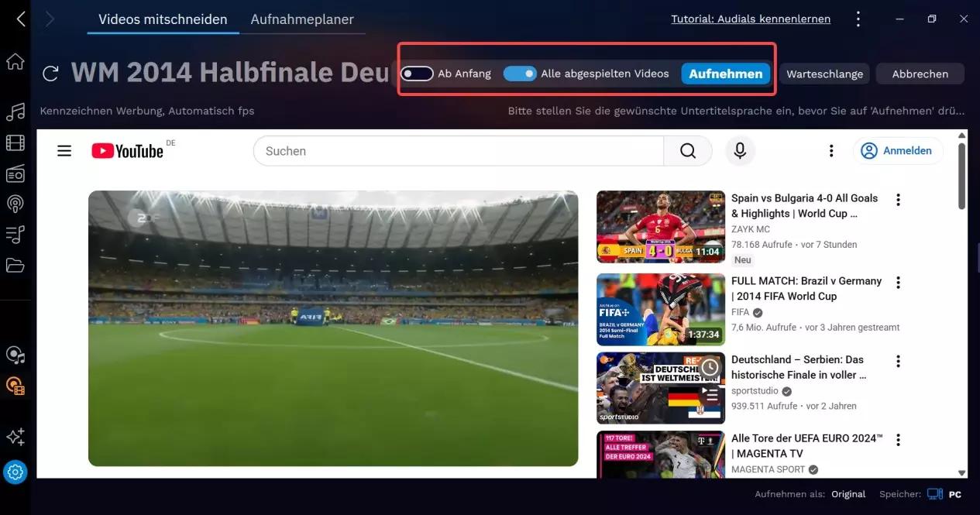Image resolution: width=980 pixels, height=515 pixels.
Task: Click the FIFA channel name
Action: 741,312
